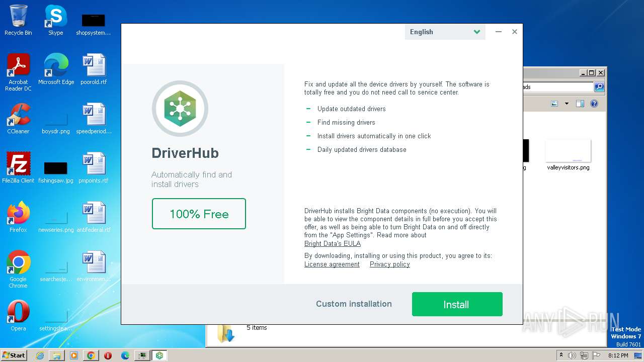The width and height of the screenshot is (644, 362).
Task: Select pmpoints.rtf desktop file
Action: pos(94,168)
